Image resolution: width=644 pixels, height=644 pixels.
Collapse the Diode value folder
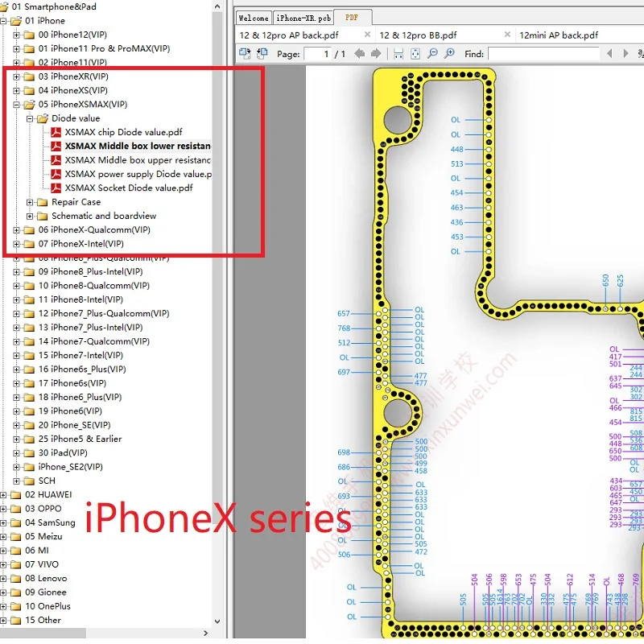tap(30, 118)
